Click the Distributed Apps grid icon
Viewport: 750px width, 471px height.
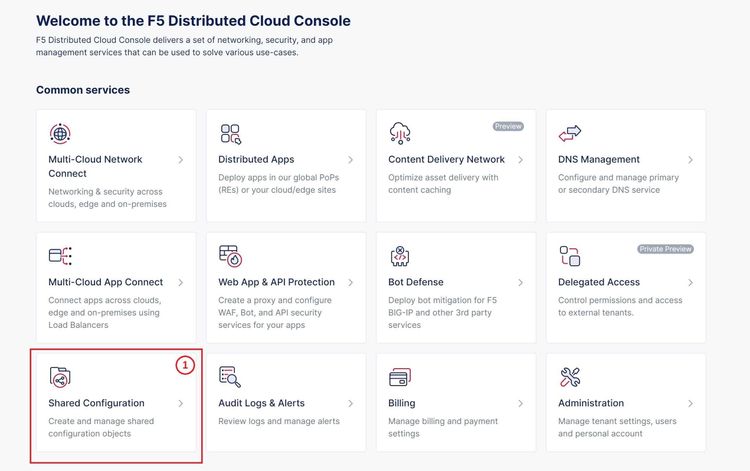[x=231, y=134]
